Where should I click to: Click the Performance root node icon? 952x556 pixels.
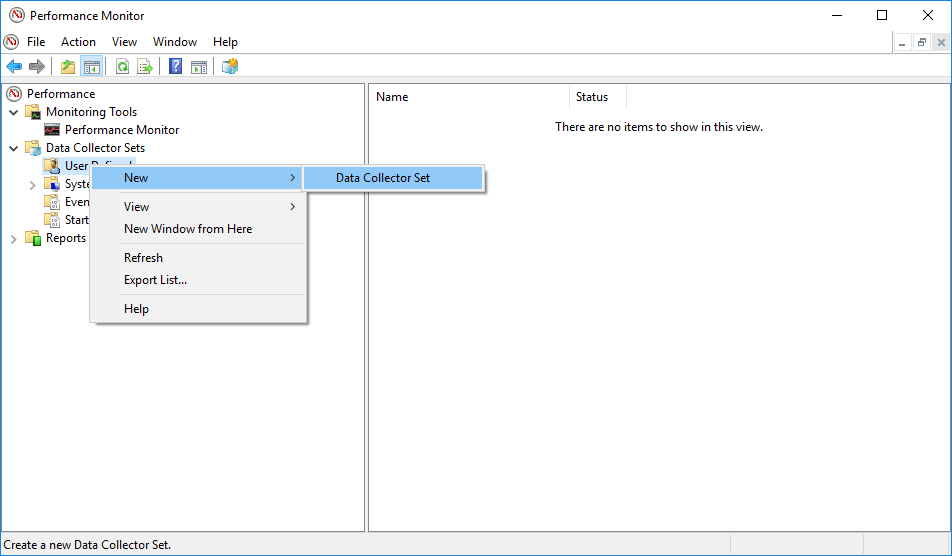click(14, 93)
